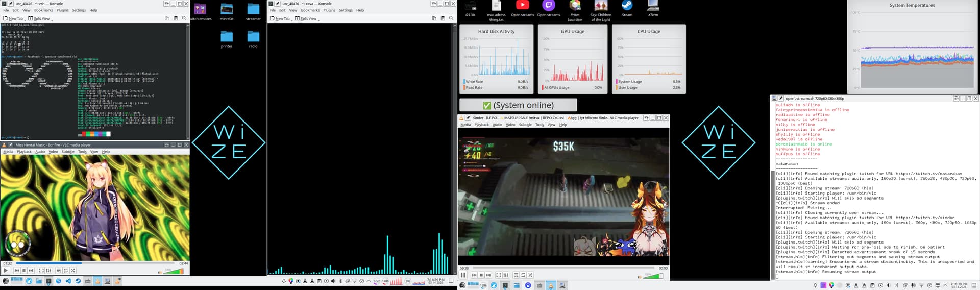Click the Bluetooth tray icon on the left taskbar
980x290 pixels.
340,281
